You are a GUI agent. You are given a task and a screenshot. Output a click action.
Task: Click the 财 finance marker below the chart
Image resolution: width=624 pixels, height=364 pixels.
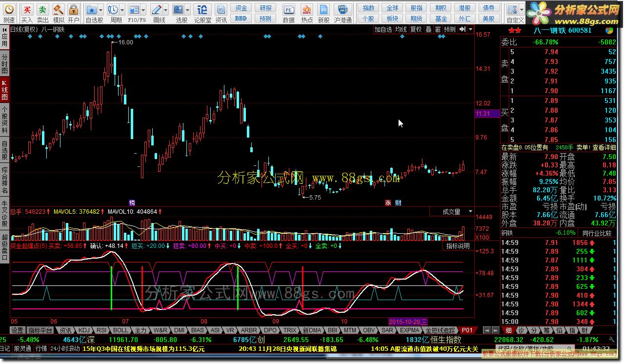[x=398, y=202]
